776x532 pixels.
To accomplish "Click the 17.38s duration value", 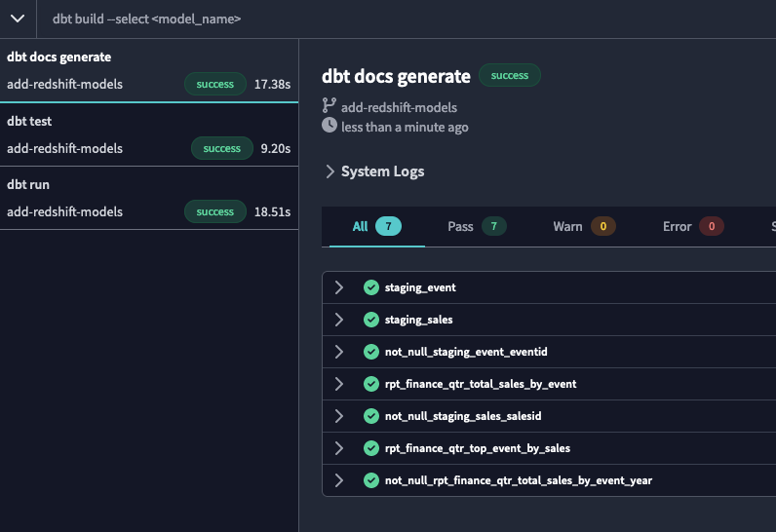I will click(272, 85).
